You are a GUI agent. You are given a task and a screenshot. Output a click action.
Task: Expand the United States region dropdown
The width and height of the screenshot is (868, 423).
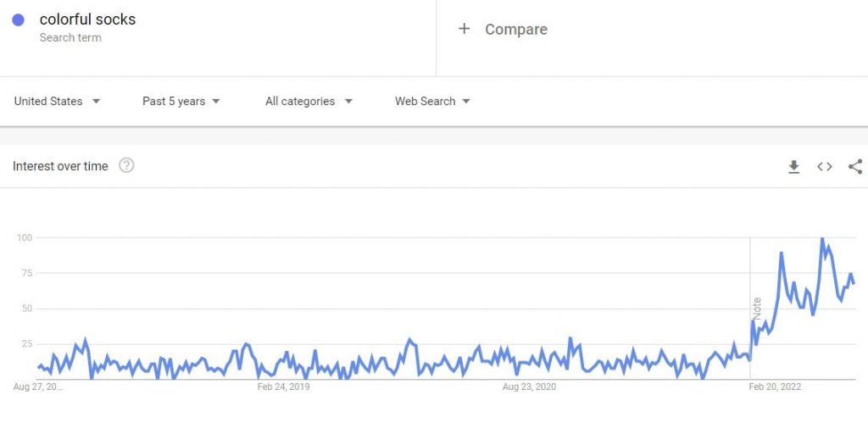pos(58,102)
